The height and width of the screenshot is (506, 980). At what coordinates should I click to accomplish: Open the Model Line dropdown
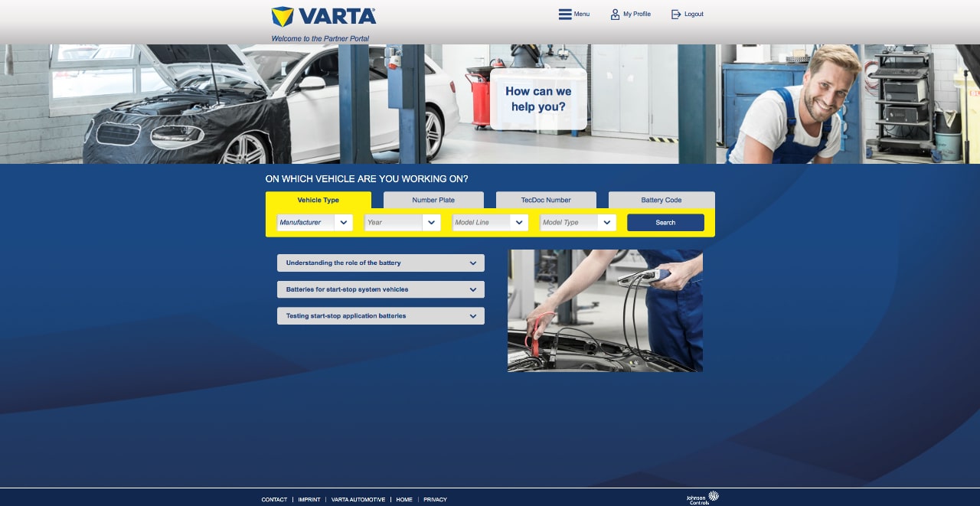pos(490,223)
